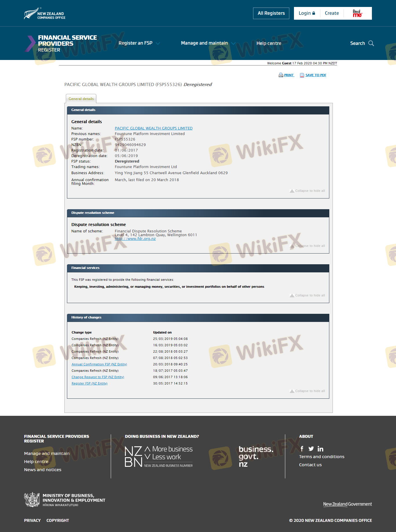396x532 pixels.
Task: Click the Financial Service Providers Register logo
Action: point(61,43)
